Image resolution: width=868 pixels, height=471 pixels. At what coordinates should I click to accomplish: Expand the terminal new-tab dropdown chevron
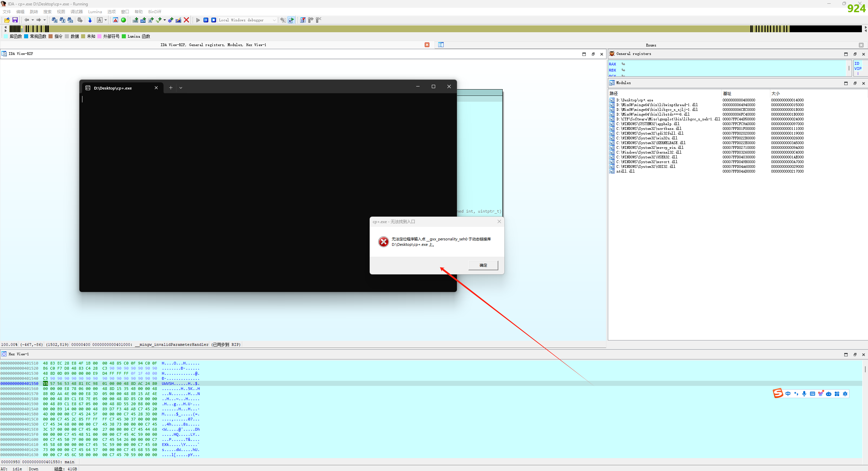(181, 88)
